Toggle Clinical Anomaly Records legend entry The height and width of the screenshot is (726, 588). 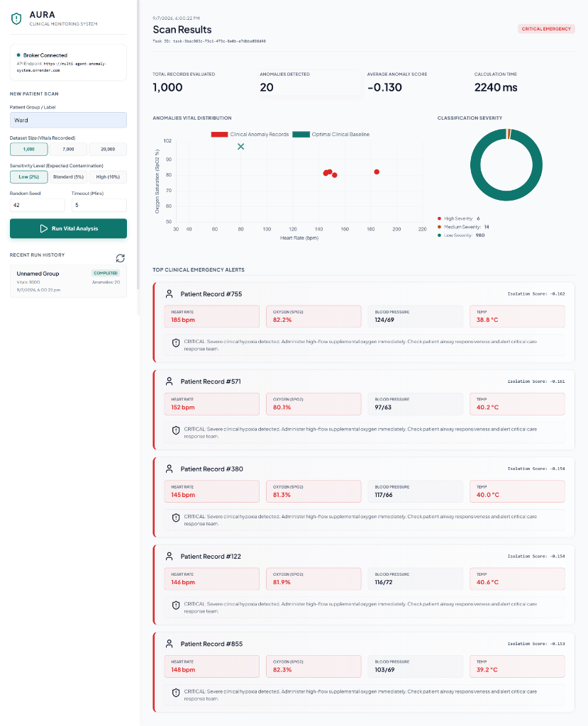click(x=250, y=135)
